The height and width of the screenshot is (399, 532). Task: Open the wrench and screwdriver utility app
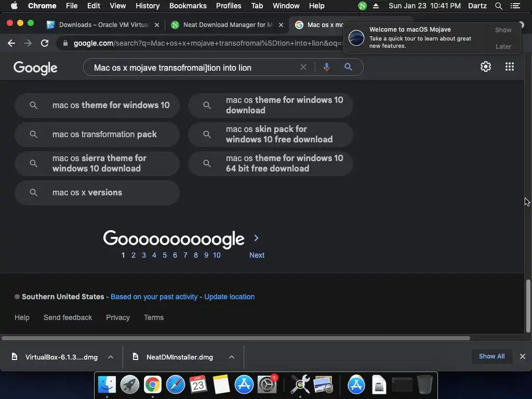pyautogui.click(x=300, y=385)
